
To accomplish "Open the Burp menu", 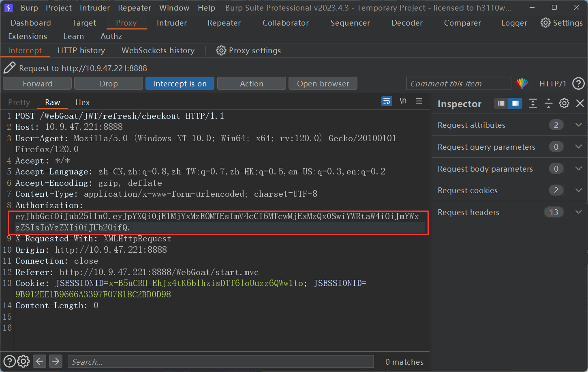I will (29, 8).
